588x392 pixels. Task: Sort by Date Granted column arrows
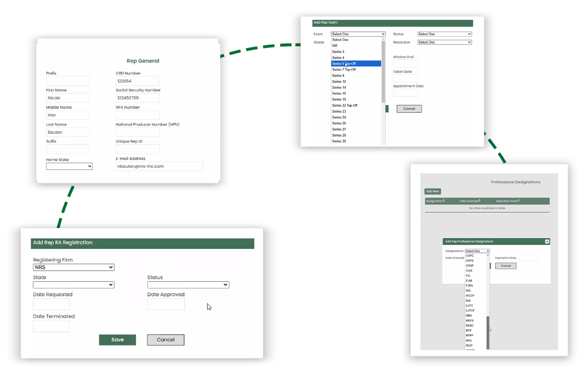479,201
